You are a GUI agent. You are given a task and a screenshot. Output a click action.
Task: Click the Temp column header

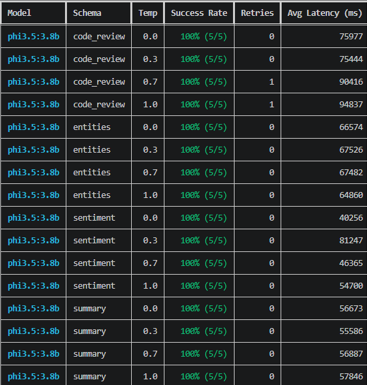point(148,13)
